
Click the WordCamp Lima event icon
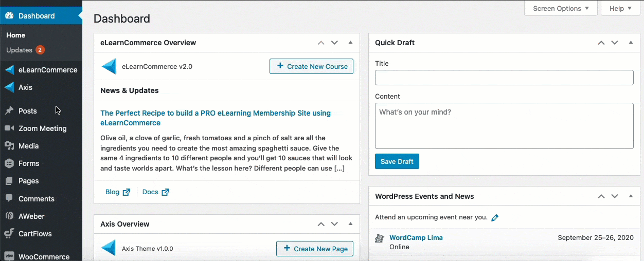tap(380, 238)
